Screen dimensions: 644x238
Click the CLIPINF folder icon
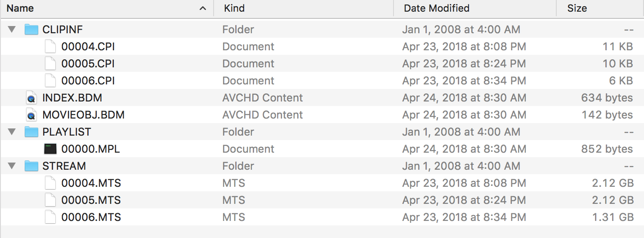[x=31, y=30]
